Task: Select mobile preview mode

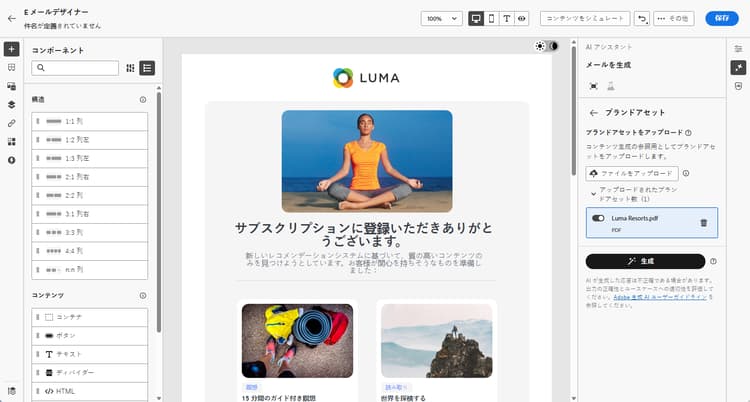Action: (491, 19)
